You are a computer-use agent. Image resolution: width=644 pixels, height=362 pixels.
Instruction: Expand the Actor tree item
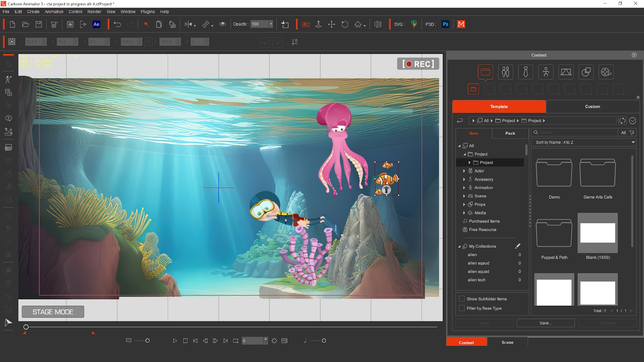464,171
